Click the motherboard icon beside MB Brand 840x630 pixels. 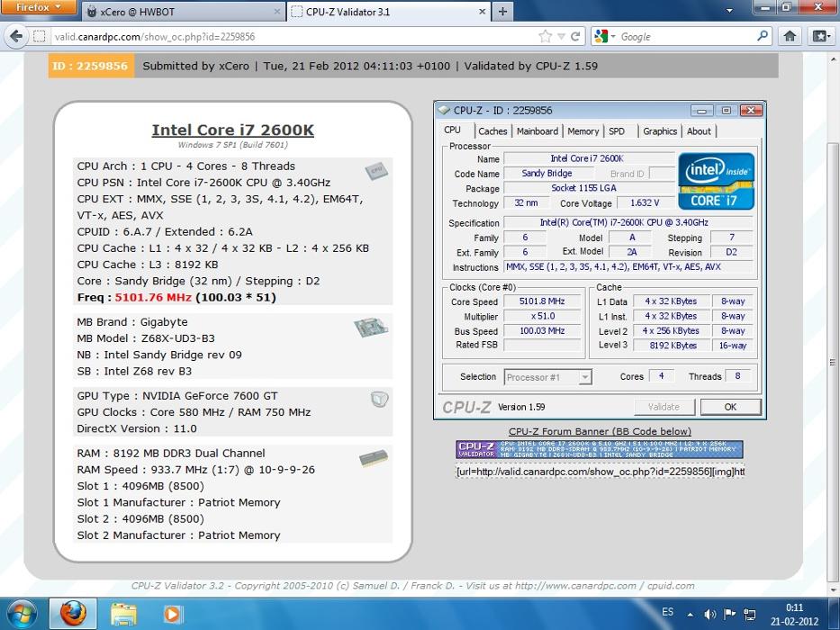point(371,328)
